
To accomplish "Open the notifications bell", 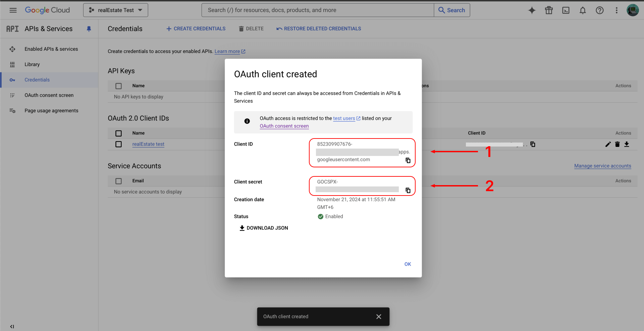I will click(x=583, y=10).
